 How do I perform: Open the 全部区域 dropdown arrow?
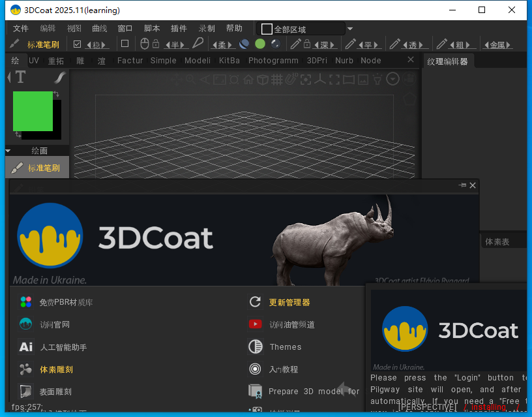[350, 29]
